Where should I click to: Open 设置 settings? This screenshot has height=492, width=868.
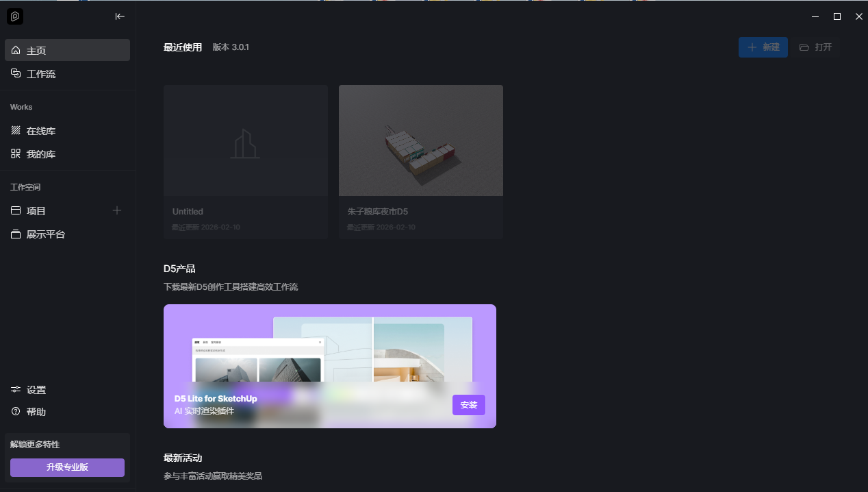67,390
